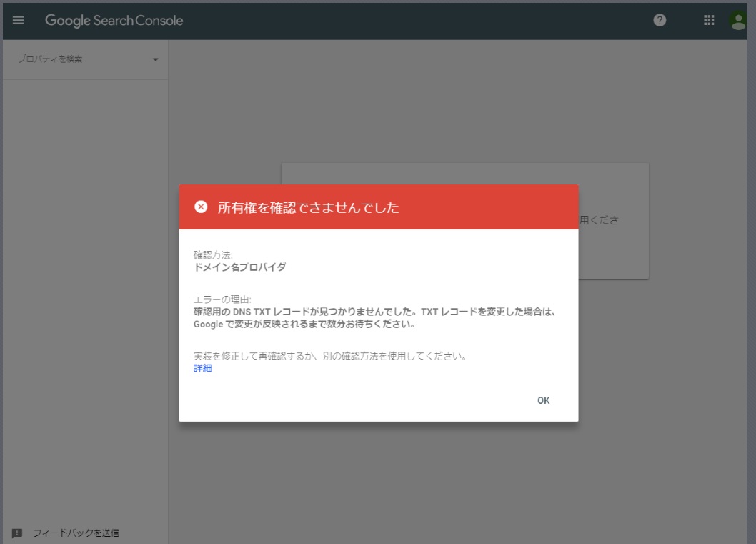Image resolution: width=756 pixels, height=544 pixels.
Task: Select the white X circle beside error title
Action: [x=203, y=208]
